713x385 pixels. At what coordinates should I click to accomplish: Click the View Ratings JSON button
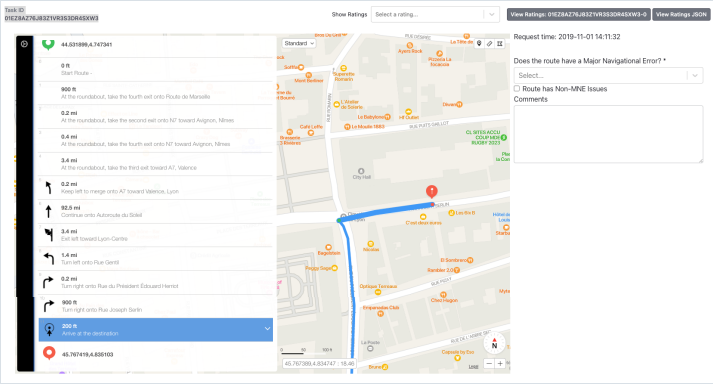coord(681,15)
